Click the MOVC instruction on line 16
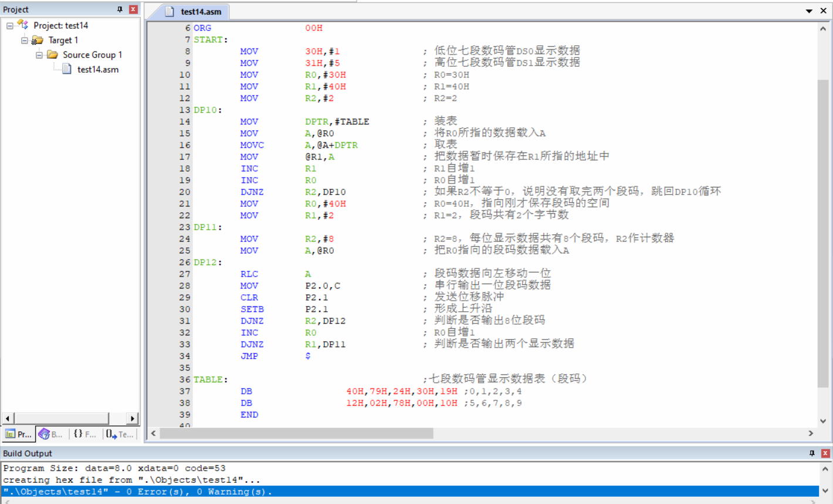The image size is (833, 504). click(252, 145)
